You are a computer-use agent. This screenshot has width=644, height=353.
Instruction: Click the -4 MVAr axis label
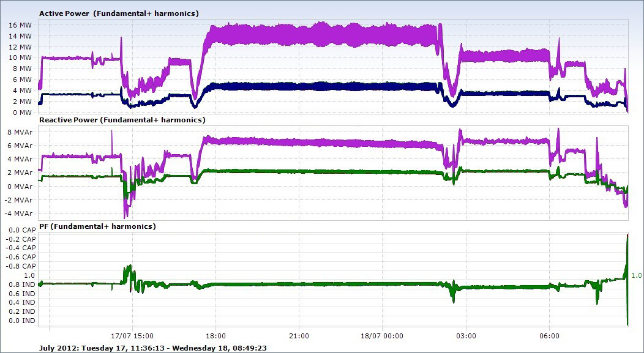[x=18, y=214]
